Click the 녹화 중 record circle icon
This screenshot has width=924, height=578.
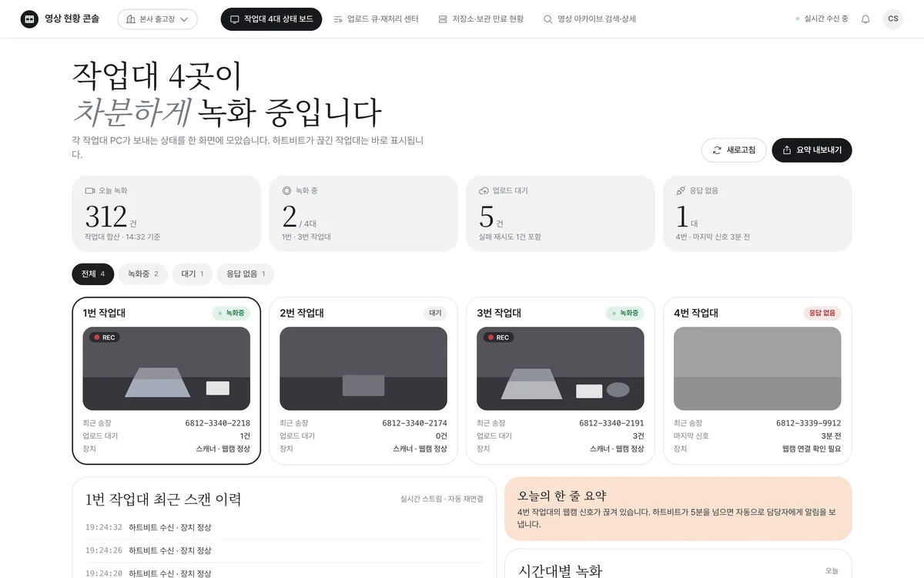click(x=286, y=190)
